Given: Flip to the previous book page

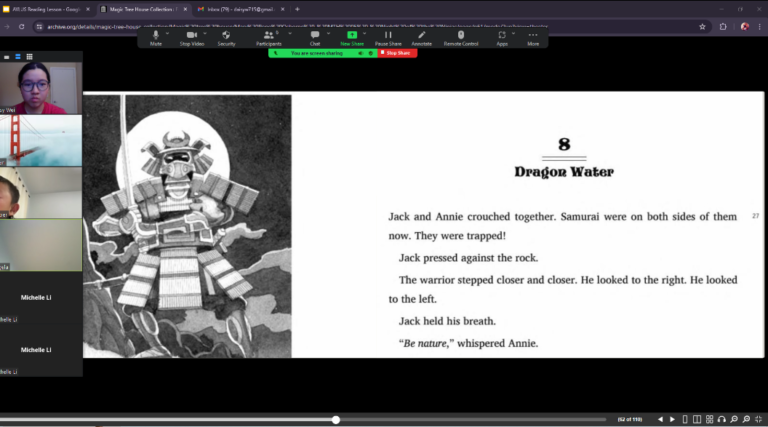Looking at the screenshot, I should 660,419.
